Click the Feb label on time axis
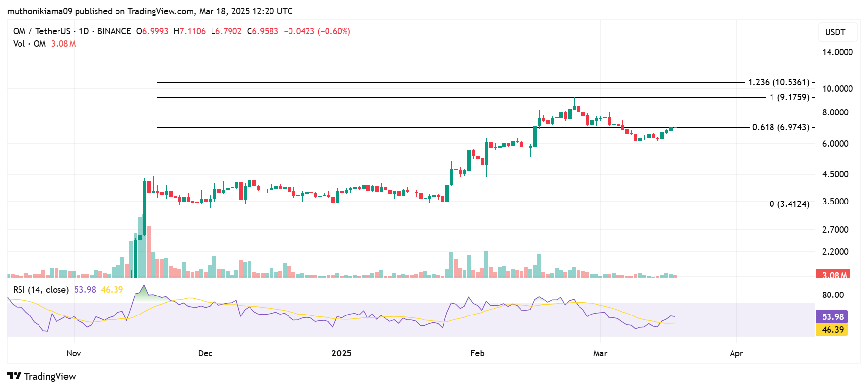Viewport: 868px width, 389px height. [477, 353]
